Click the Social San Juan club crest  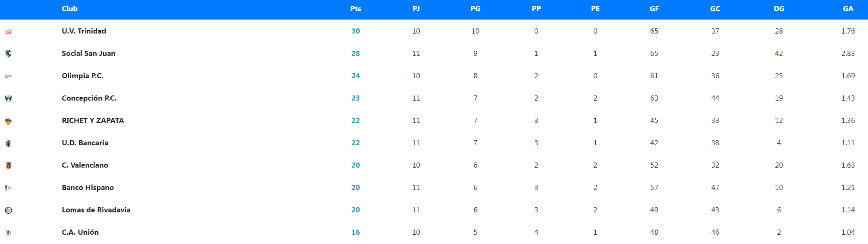pyautogui.click(x=8, y=54)
